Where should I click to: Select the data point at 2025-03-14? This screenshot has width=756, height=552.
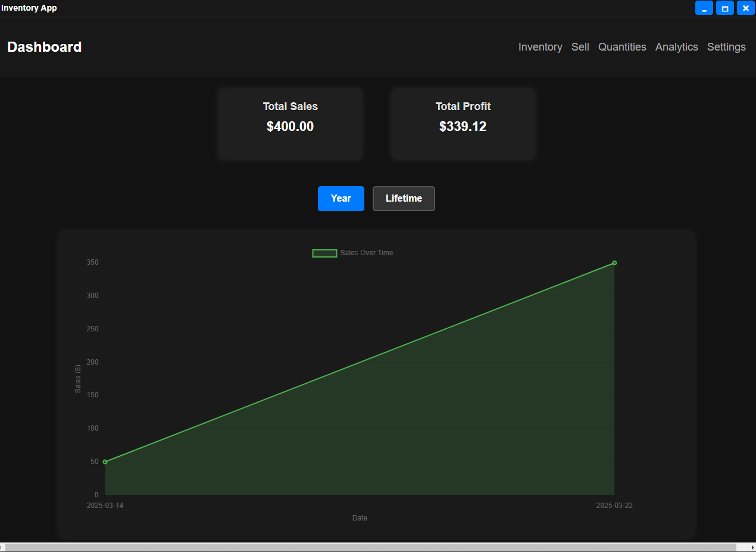point(105,461)
